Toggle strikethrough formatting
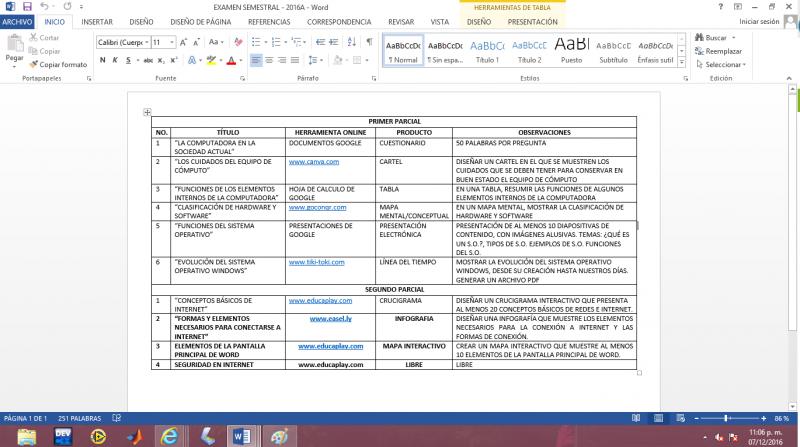This screenshot has height=447, width=800. tap(148, 60)
